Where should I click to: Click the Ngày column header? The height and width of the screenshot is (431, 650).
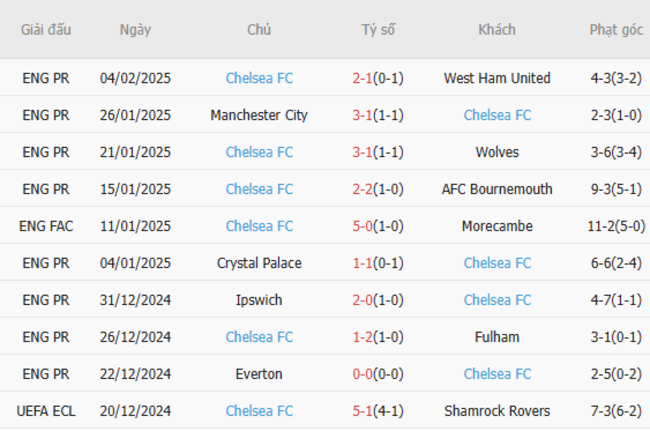pyautogui.click(x=135, y=30)
